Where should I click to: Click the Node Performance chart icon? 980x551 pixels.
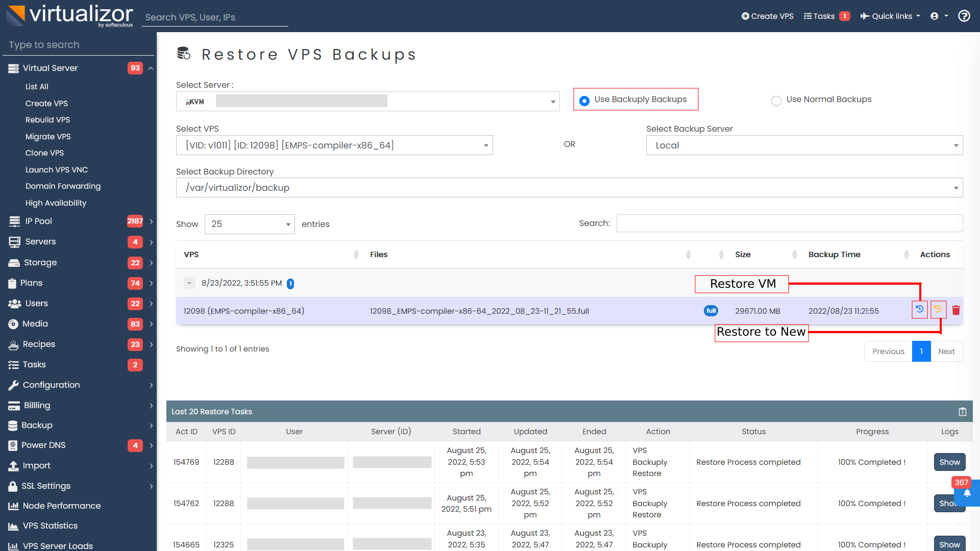tap(13, 506)
